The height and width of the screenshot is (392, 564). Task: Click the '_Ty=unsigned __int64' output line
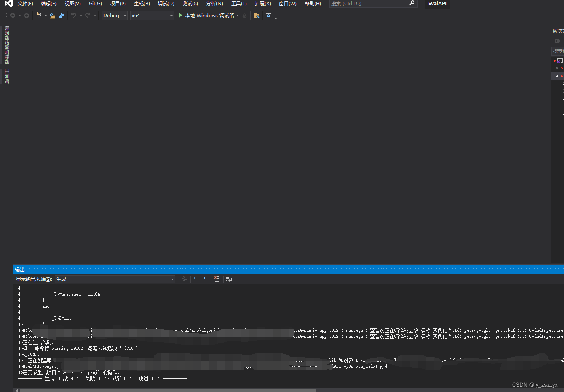pyautogui.click(x=76, y=294)
